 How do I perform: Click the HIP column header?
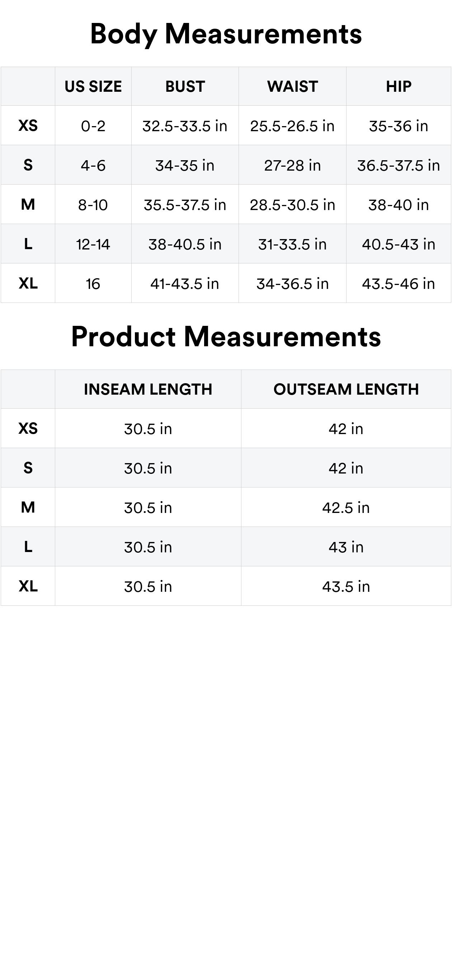coord(399,87)
